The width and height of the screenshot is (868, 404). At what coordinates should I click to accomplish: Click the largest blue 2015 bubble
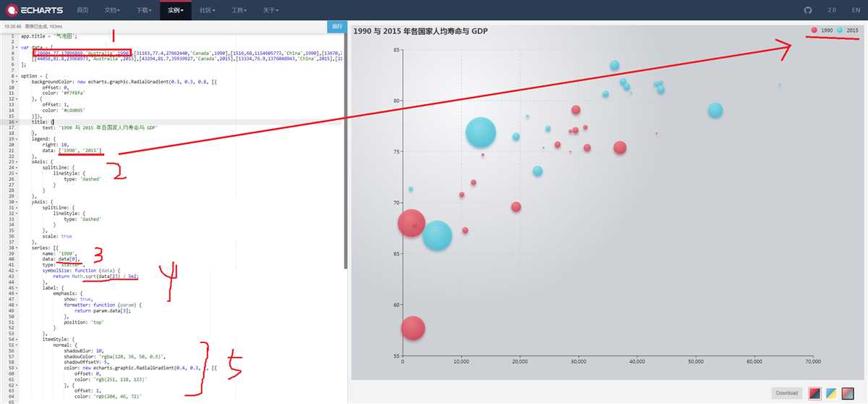(480, 132)
